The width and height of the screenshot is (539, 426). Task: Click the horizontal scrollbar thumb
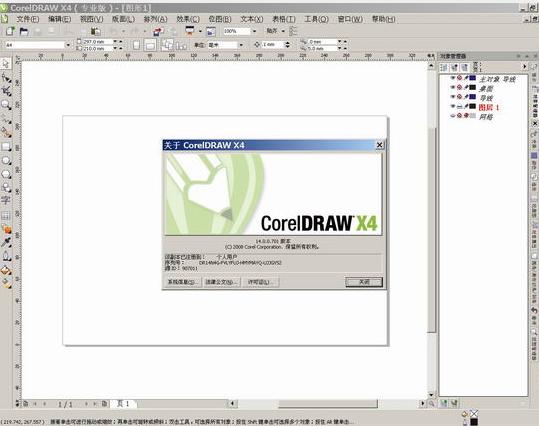point(328,403)
